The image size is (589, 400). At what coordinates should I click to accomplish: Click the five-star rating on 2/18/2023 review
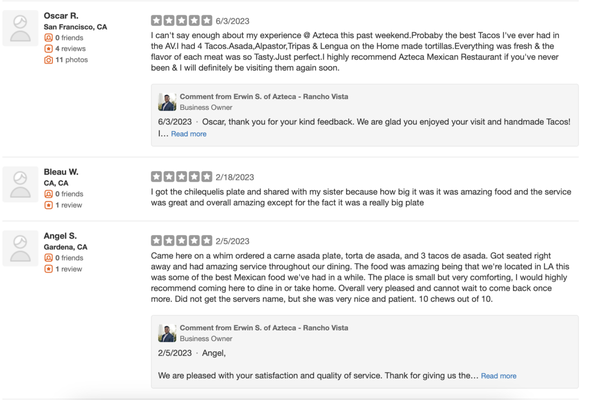(x=181, y=177)
